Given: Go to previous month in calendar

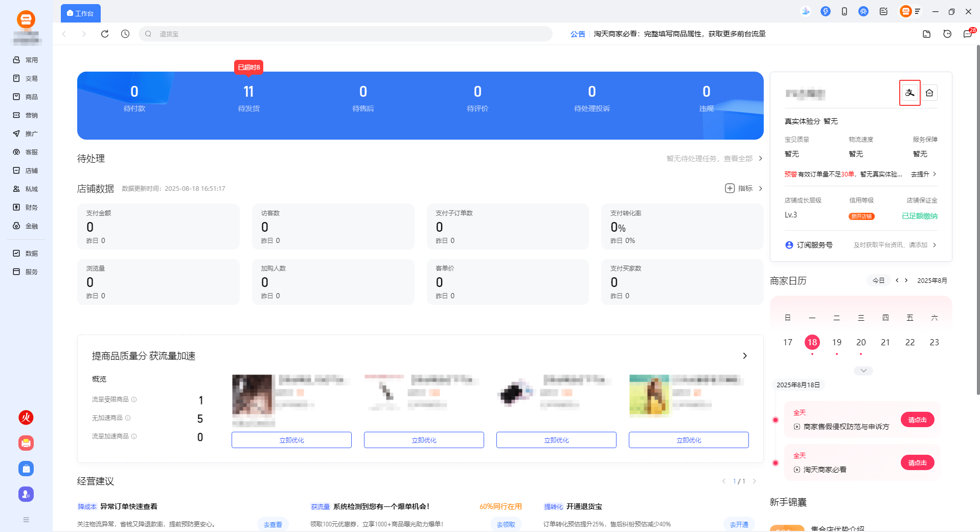Looking at the screenshot, I should click(897, 280).
